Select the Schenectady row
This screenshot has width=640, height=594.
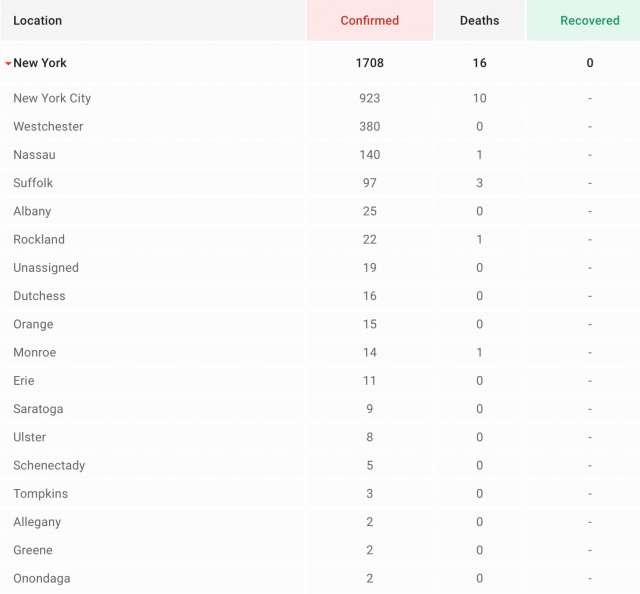pos(49,465)
